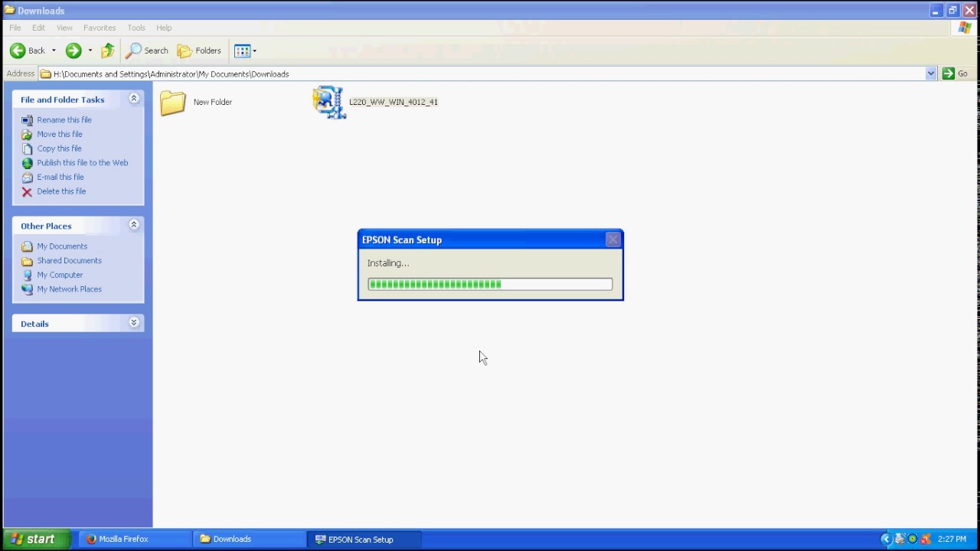Screen dimensions: 980x551
Task: Switch to EPSON Scan Setup taskbar button
Action: tap(363, 540)
